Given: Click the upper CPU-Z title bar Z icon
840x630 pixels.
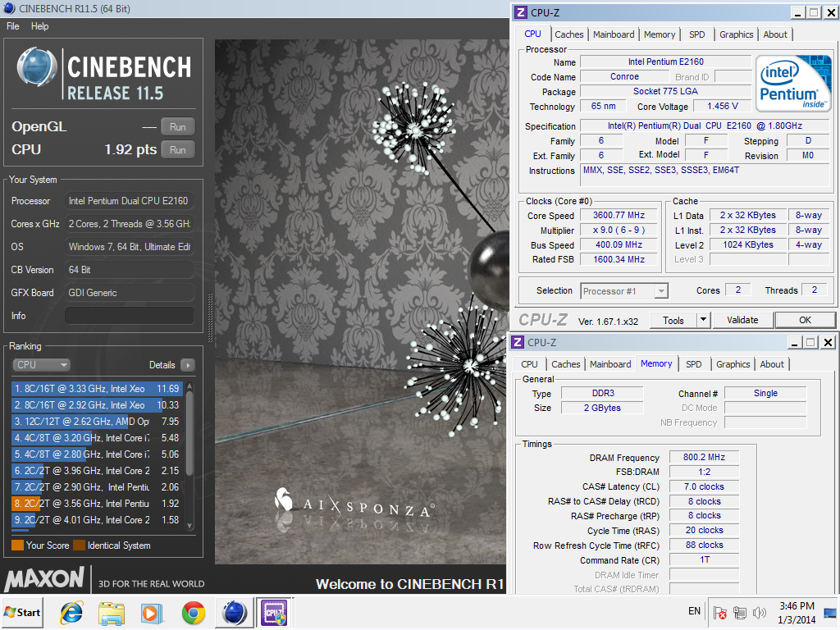Looking at the screenshot, I should [x=520, y=13].
